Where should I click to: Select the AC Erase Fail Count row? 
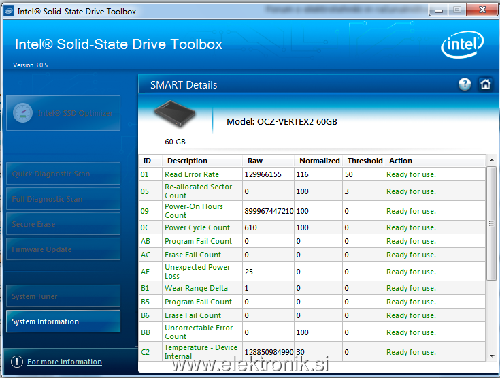312,255
